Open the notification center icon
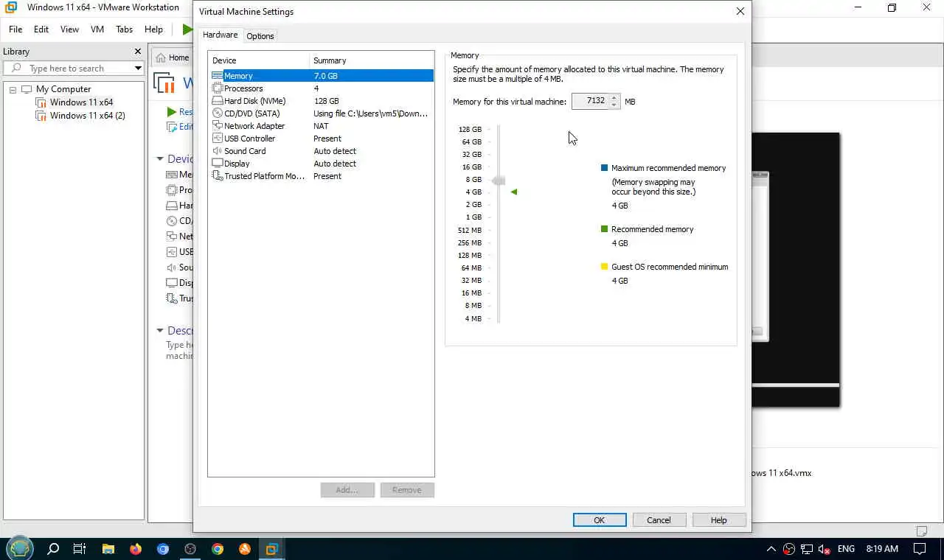This screenshot has height=560, width=944. point(920,549)
